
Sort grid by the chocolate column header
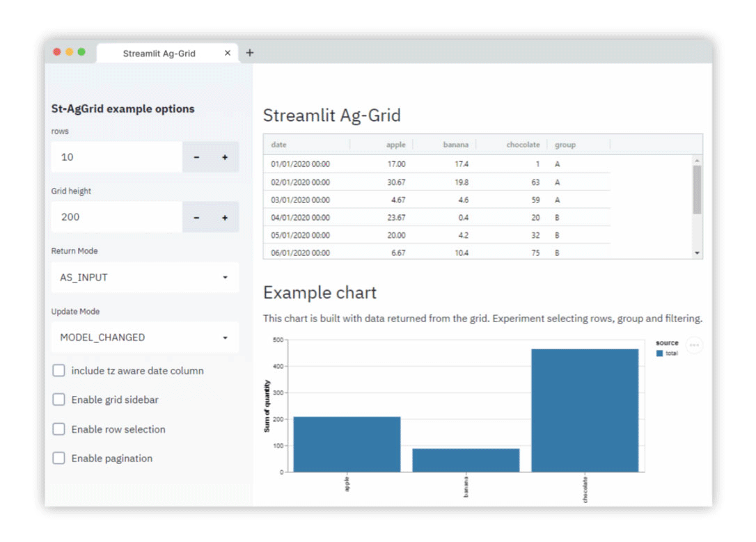(511, 145)
